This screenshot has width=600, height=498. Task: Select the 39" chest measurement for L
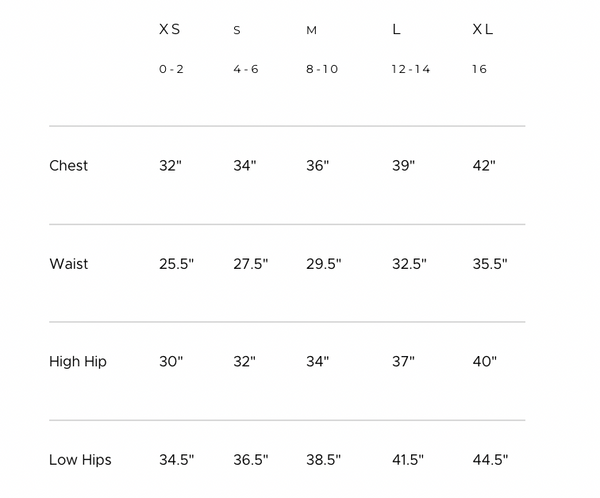point(403,166)
